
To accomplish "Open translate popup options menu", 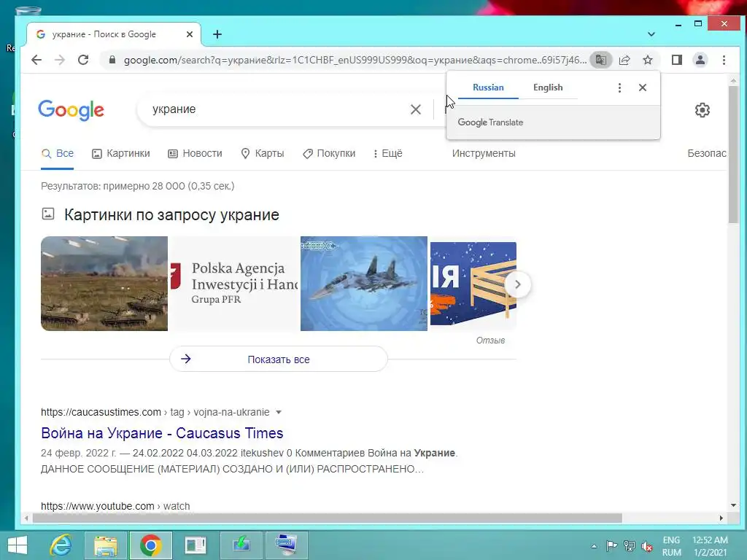I will coord(619,87).
